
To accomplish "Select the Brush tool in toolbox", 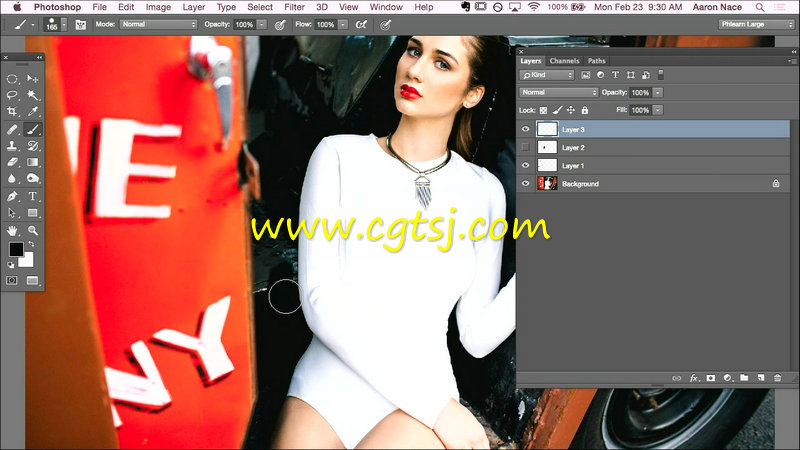I will 32,130.
